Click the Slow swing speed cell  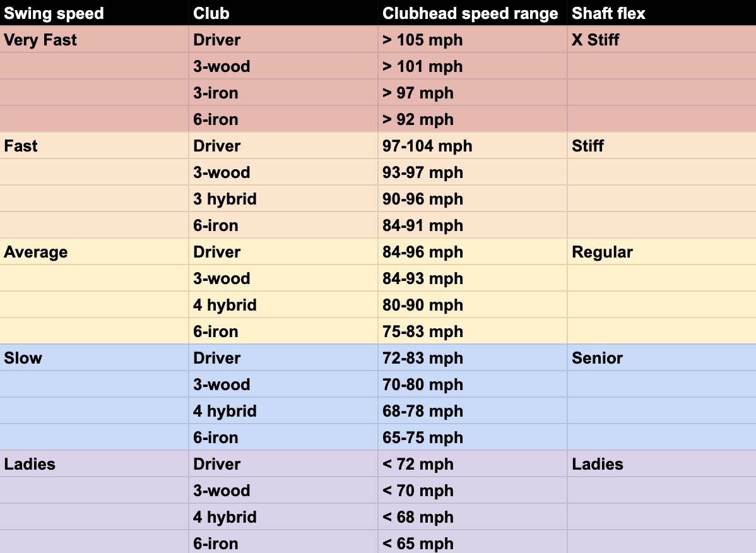point(23,358)
